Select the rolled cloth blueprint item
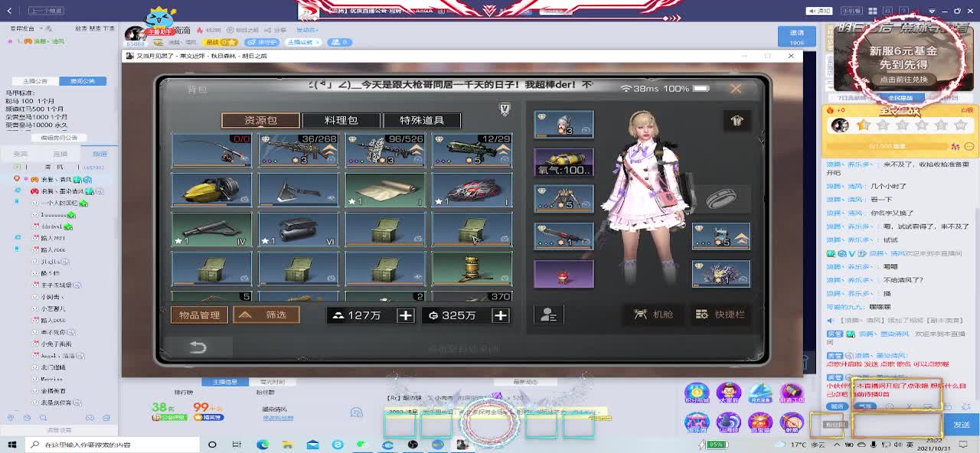Viewport: 980px width, 453px height. (x=385, y=190)
